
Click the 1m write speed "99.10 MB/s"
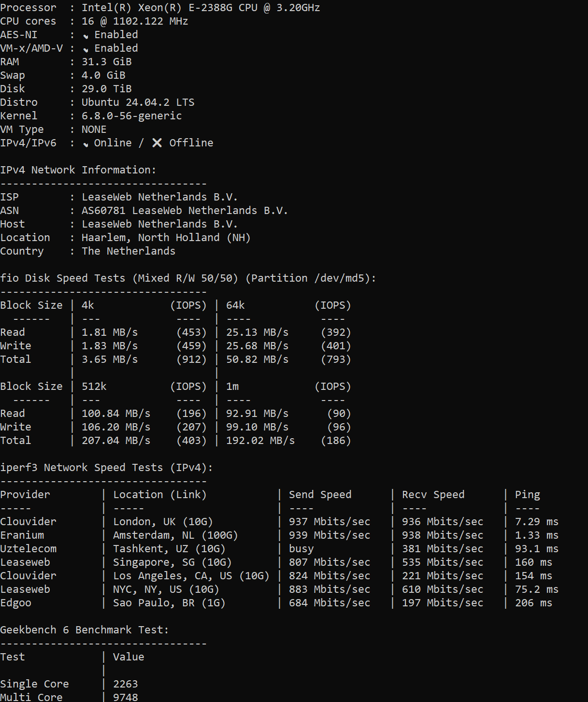[x=258, y=427]
